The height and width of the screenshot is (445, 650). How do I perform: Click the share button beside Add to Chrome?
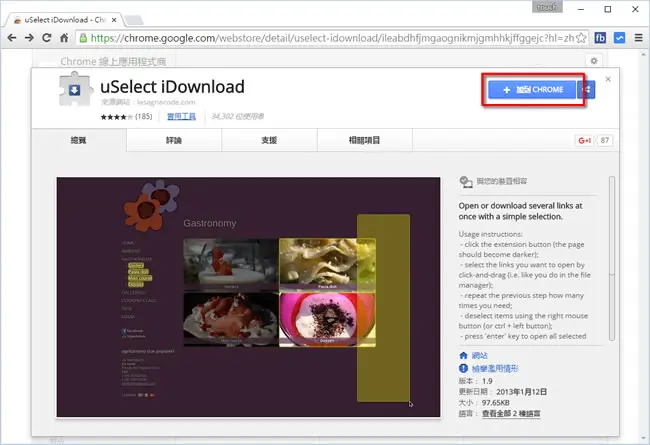(x=587, y=90)
